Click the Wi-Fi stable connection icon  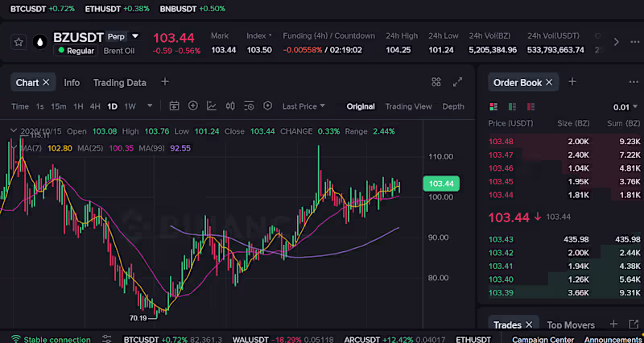click(15, 339)
